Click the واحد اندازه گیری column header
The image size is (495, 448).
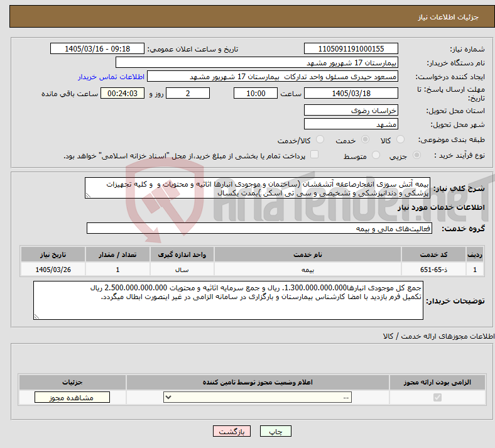click(x=182, y=254)
